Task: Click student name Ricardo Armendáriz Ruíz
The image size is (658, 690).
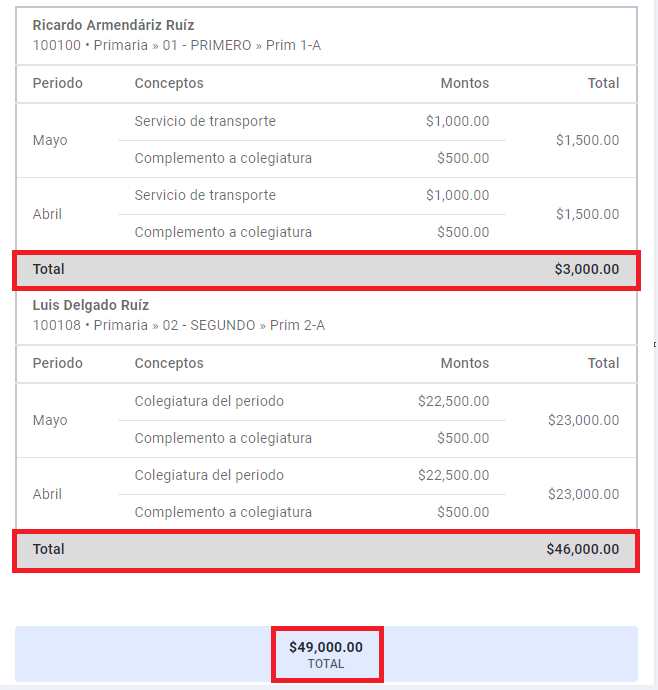Action: click(x=113, y=25)
